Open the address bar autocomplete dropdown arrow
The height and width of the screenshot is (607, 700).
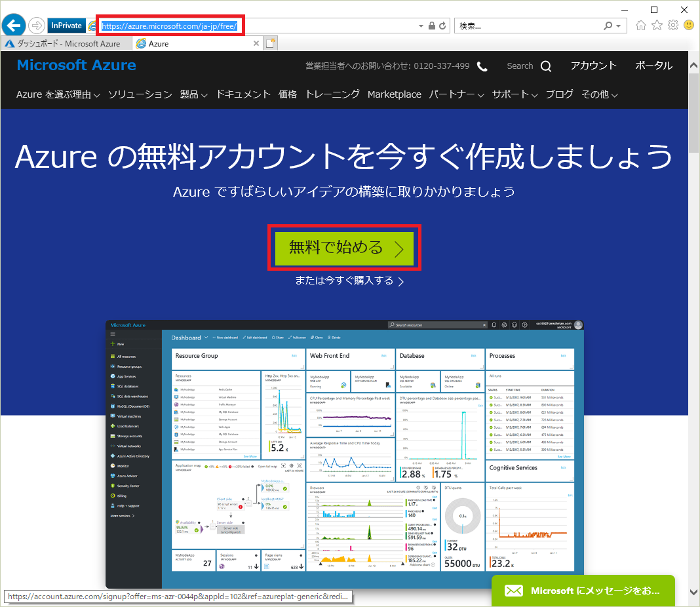(421, 26)
